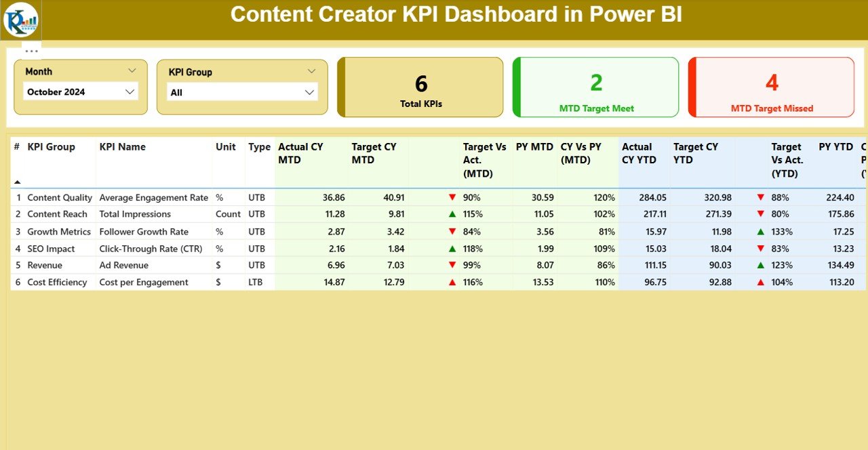
Task: Click the dashboard title text
Action: coord(456,14)
